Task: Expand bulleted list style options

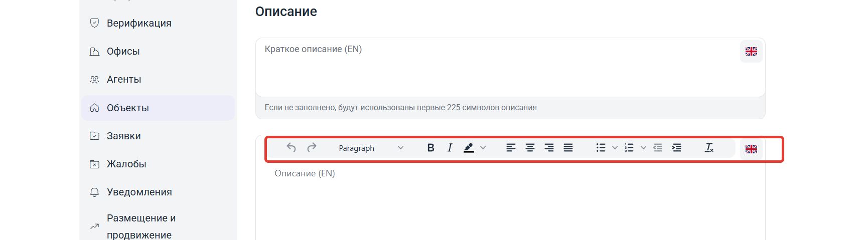Action: pyautogui.click(x=615, y=148)
